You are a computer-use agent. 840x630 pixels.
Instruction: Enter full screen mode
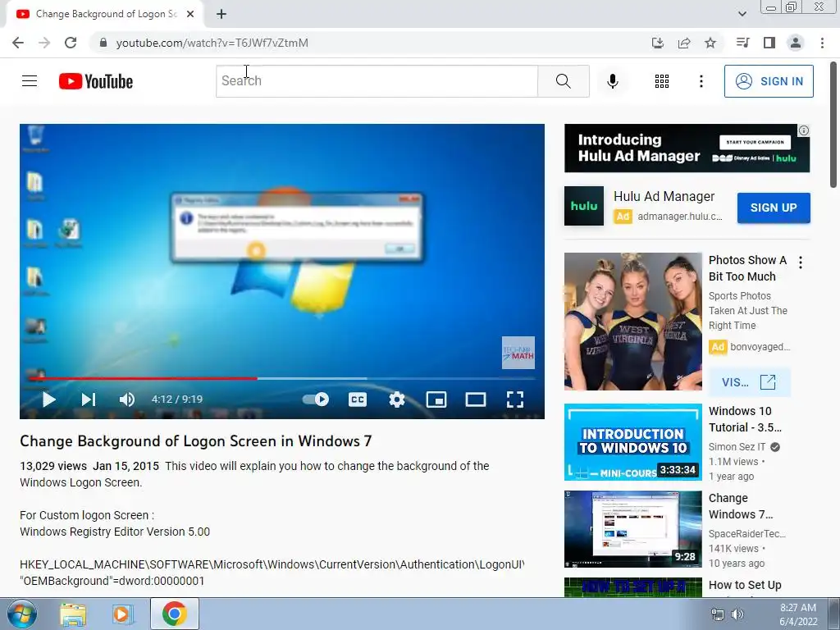[x=515, y=399]
